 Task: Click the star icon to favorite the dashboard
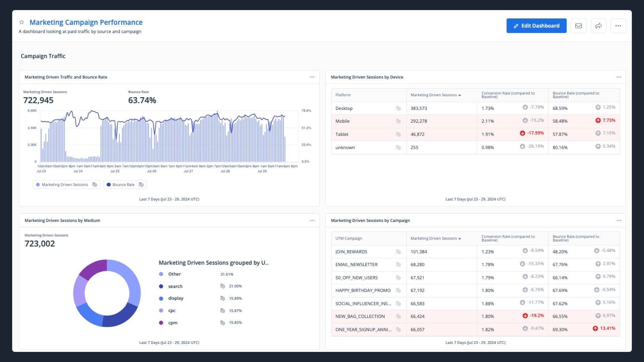(21, 22)
